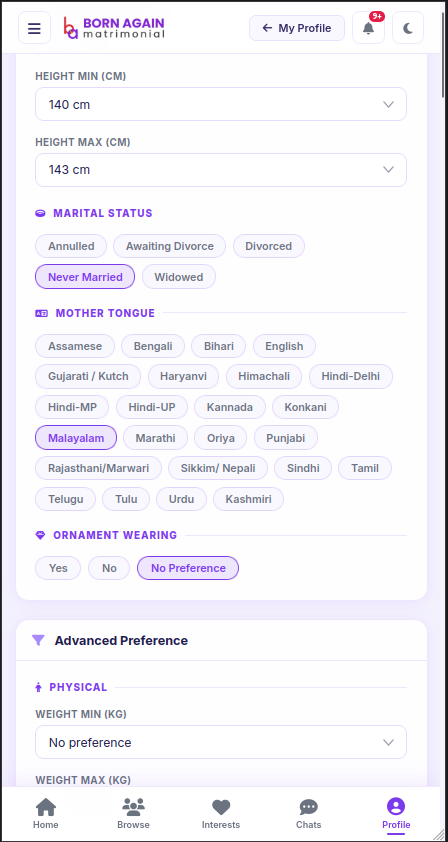Open Browse in bottom navigation
Viewport: 448px width, 842px height.
[133, 814]
